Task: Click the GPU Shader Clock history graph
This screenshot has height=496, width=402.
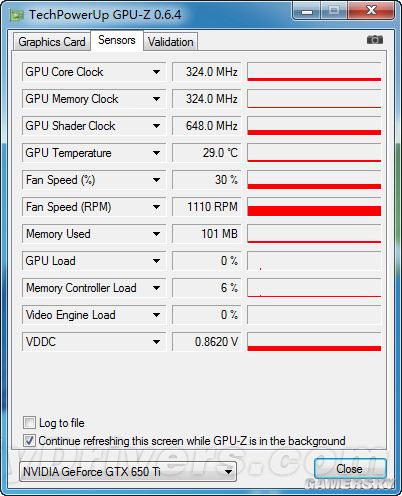Action: (314, 126)
